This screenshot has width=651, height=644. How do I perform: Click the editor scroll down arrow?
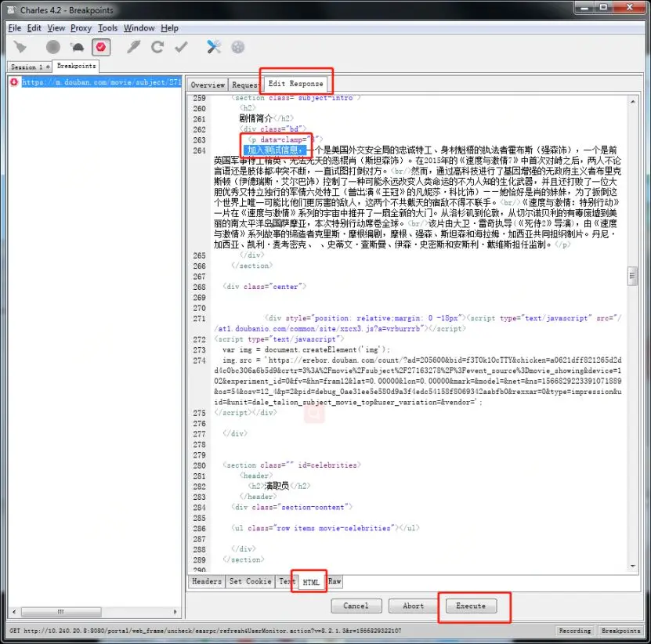(x=633, y=566)
